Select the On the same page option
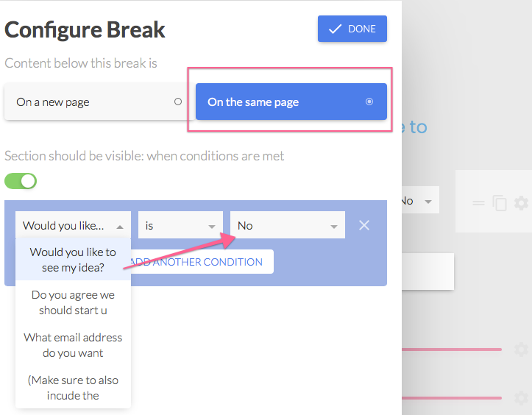 tap(291, 102)
